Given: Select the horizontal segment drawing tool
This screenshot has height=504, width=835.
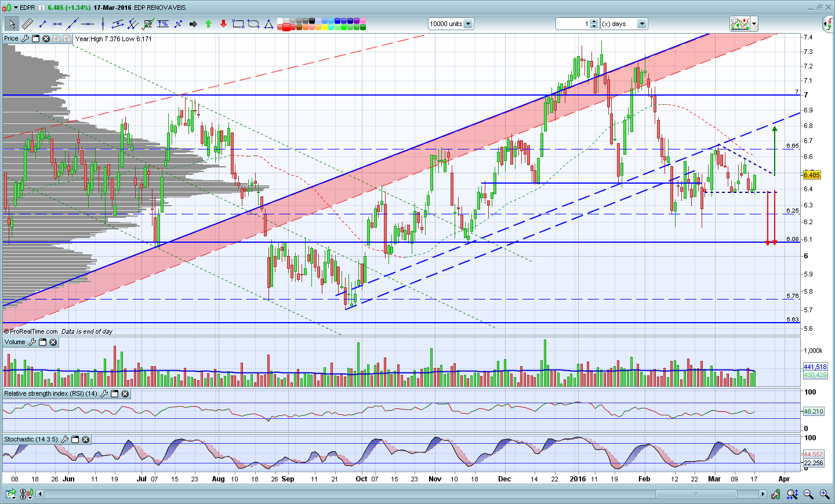Looking at the screenshot, I should click(57, 24).
